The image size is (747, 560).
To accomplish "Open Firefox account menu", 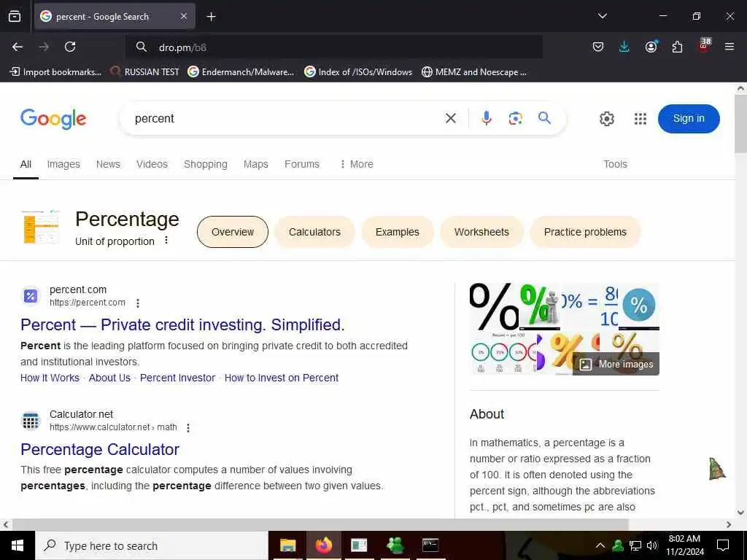I will point(651,47).
